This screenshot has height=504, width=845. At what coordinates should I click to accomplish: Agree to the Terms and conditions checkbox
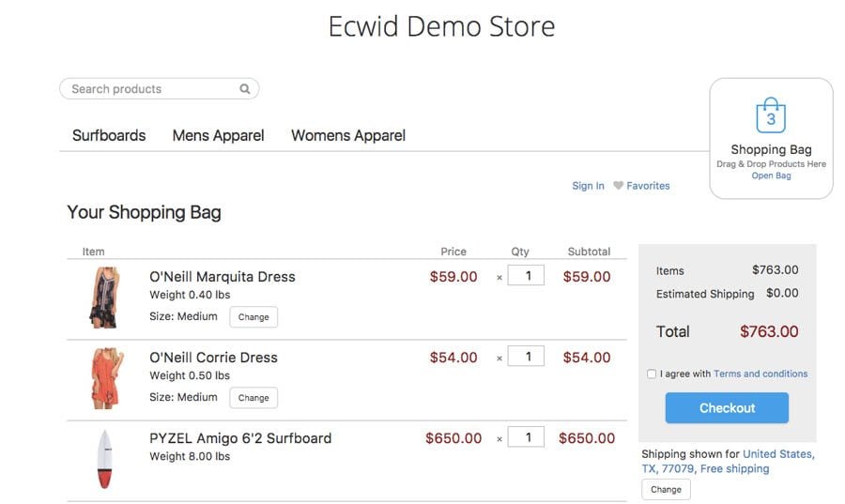(x=652, y=374)
